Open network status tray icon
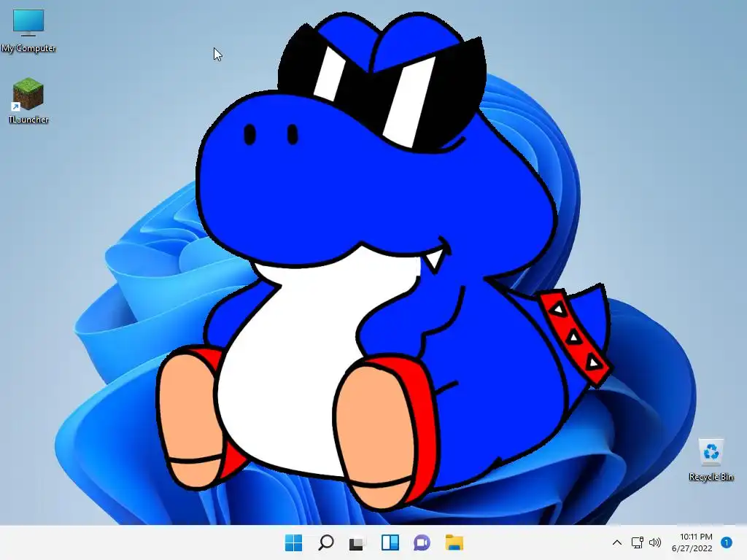 tap(637, 542)
